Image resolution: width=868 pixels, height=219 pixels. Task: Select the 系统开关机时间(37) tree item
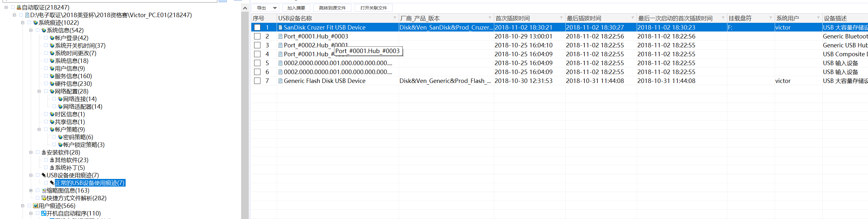coord(80,45)
